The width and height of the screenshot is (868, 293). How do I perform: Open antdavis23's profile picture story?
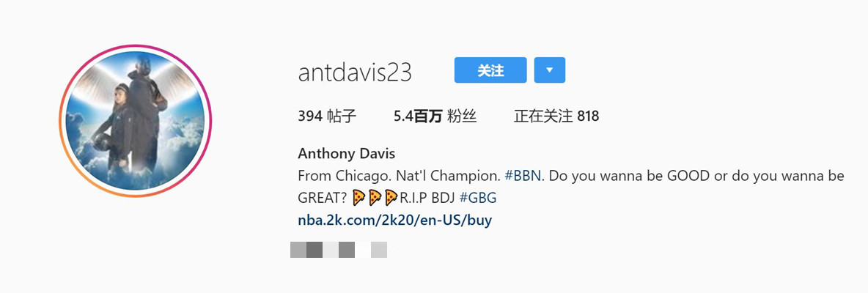pos(135,121)
